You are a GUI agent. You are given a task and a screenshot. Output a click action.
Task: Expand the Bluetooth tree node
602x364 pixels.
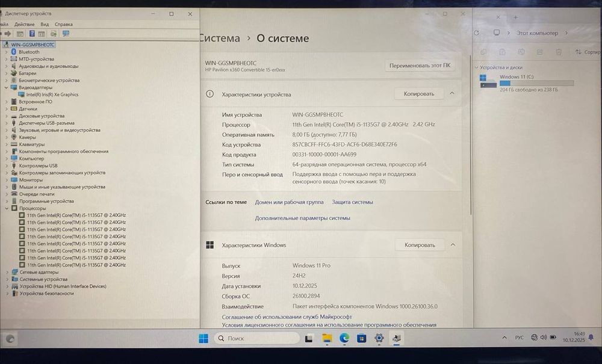pyautogui.click(x=6, y=52)
